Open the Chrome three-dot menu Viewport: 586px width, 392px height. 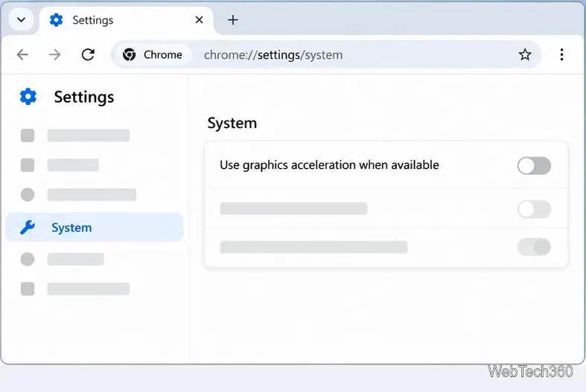(561, 54)
